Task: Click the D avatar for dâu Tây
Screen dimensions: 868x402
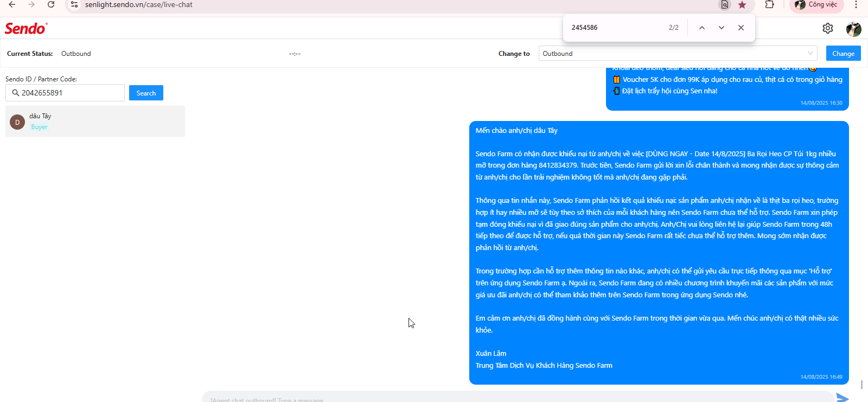Action: pyautogui.click(x=17, y=122)
